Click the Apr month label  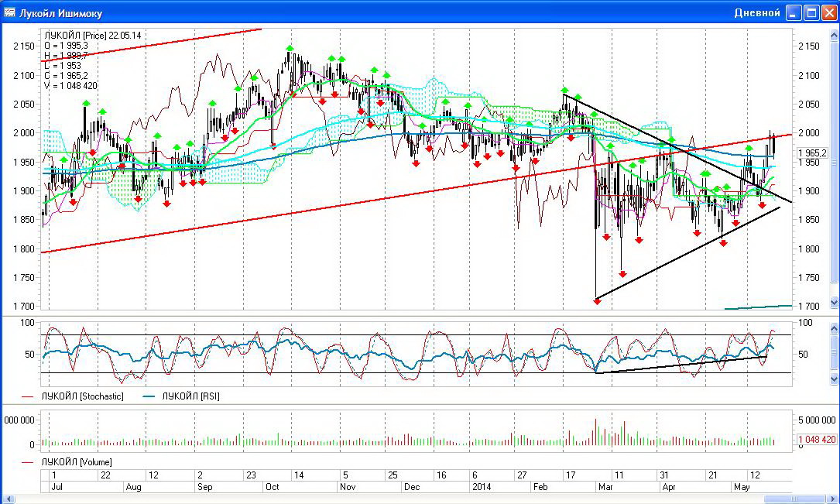tap(669, 487)
